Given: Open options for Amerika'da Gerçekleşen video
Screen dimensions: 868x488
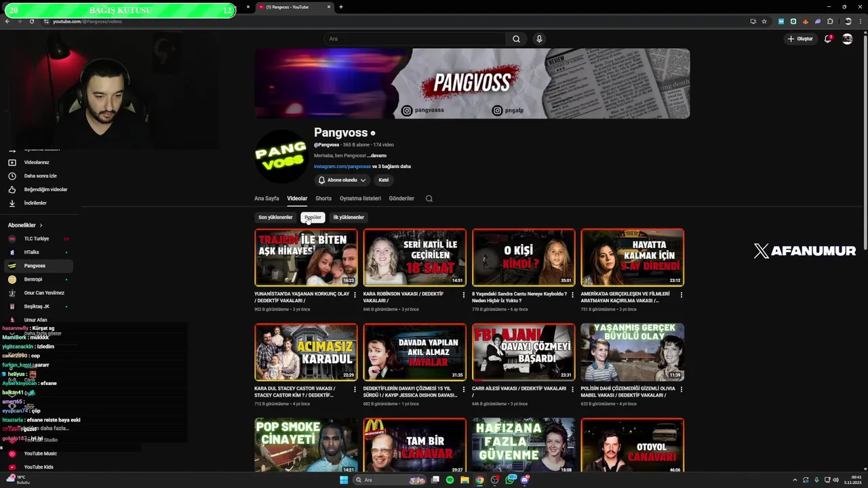Looking at the screenshot, I should click(682, 295).
